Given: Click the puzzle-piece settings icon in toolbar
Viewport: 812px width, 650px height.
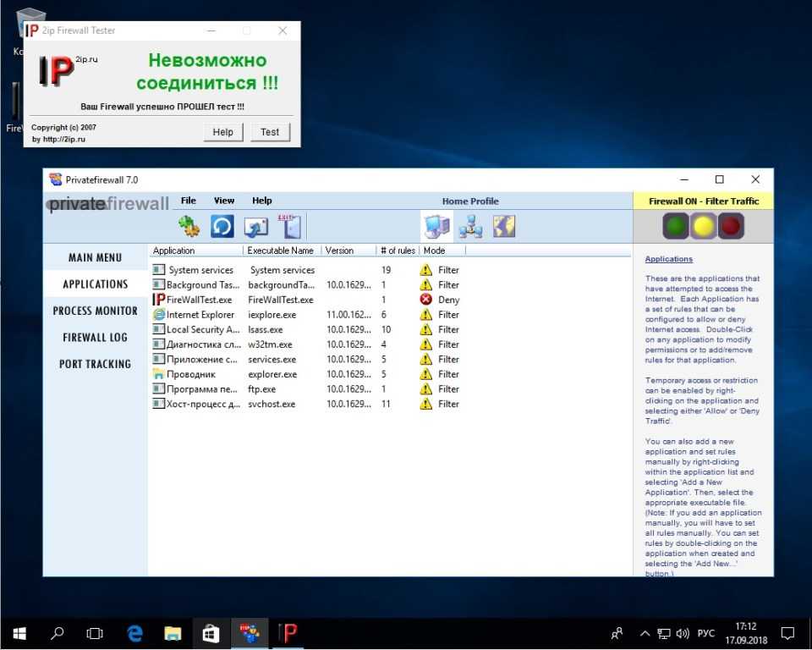Looking at the screenshot, I should tap(189, 227).
